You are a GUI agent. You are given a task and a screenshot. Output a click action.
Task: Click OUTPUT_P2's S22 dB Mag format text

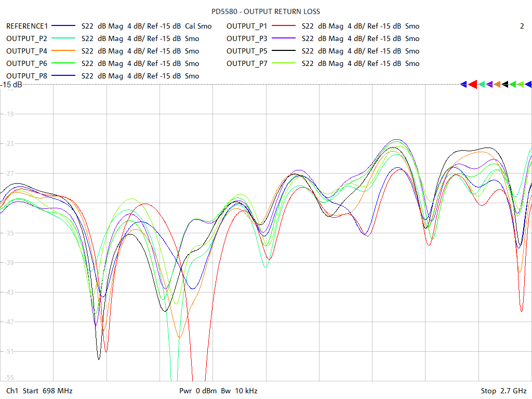pos(140,38)
